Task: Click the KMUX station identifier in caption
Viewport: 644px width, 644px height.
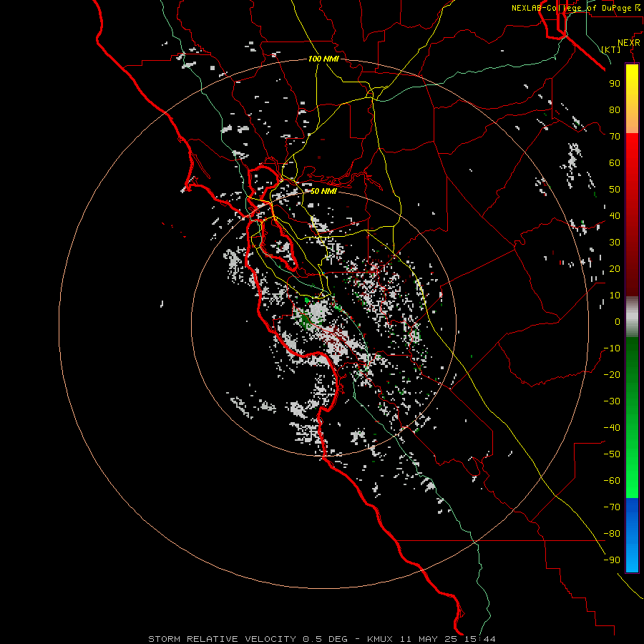Action: click(x=380, y=639)
